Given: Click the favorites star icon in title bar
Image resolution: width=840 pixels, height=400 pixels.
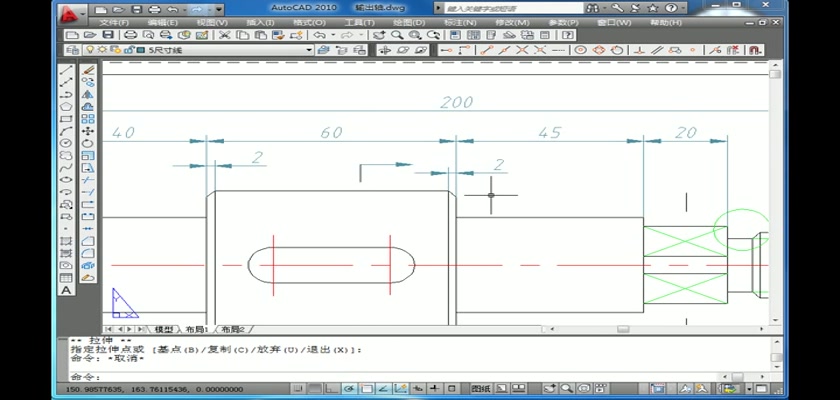Looking at the screenshot, I should click(652, 8).
